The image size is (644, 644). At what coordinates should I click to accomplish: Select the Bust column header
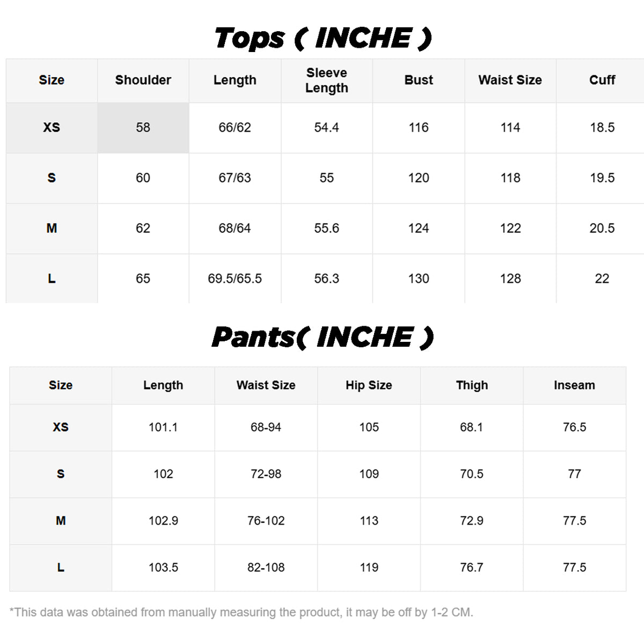click(419, 80)
